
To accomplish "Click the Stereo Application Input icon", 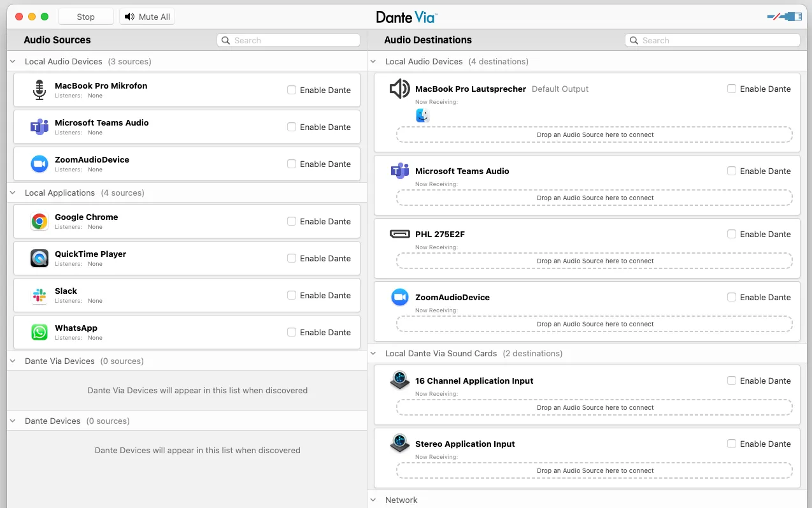I will [x=399, y=444].
